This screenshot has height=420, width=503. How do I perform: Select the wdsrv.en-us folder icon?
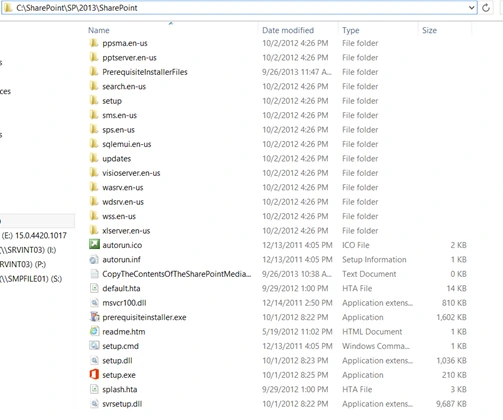pos(94,201)
